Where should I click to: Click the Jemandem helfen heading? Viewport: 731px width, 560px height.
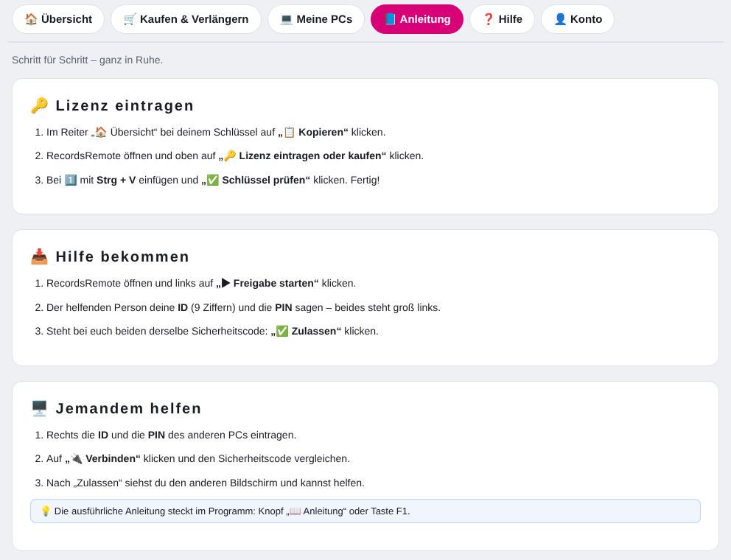[129, 408]
